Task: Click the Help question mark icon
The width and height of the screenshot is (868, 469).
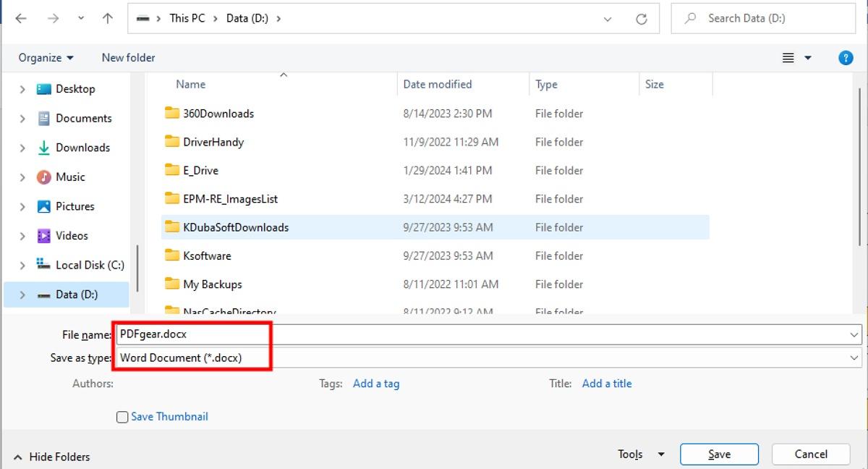Action: 846,57
